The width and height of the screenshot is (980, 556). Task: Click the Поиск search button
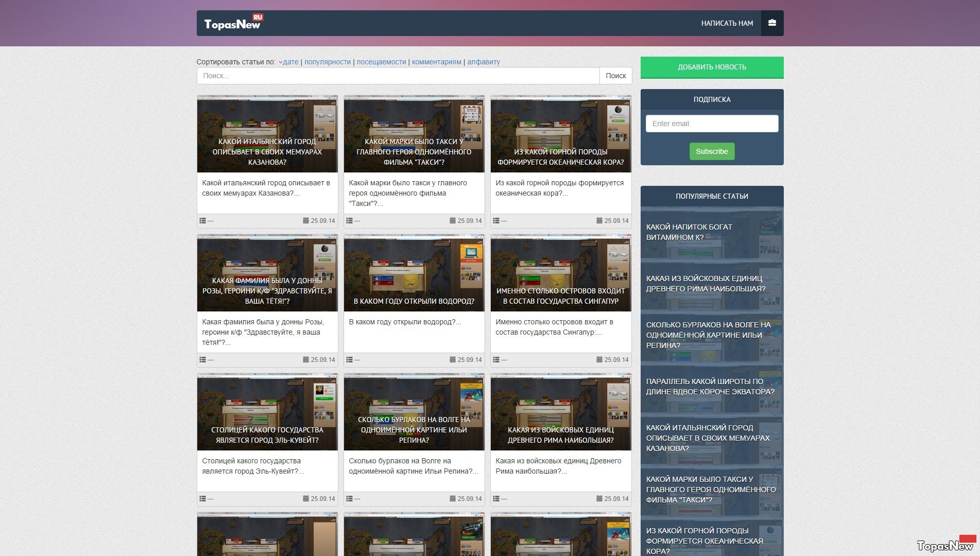point(615,76)
